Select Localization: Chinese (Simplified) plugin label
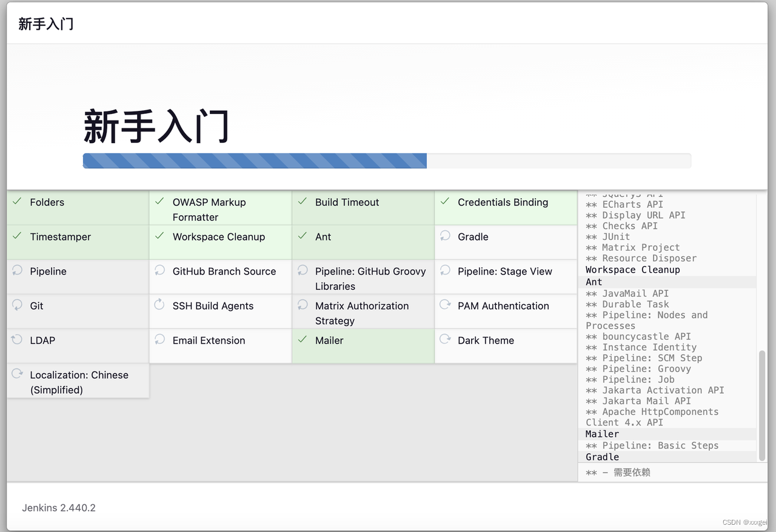The image size is (776, 532). (x=79, y=382)
